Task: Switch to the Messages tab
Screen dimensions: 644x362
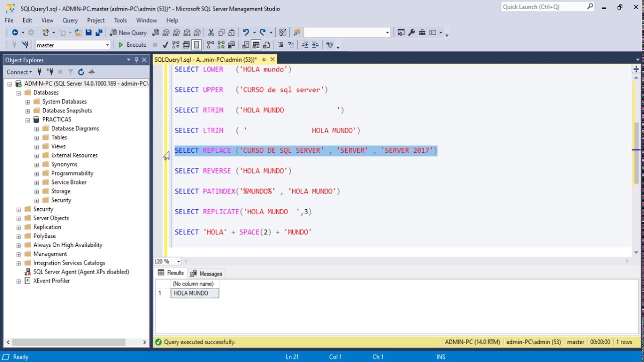Action: [206, 274]
